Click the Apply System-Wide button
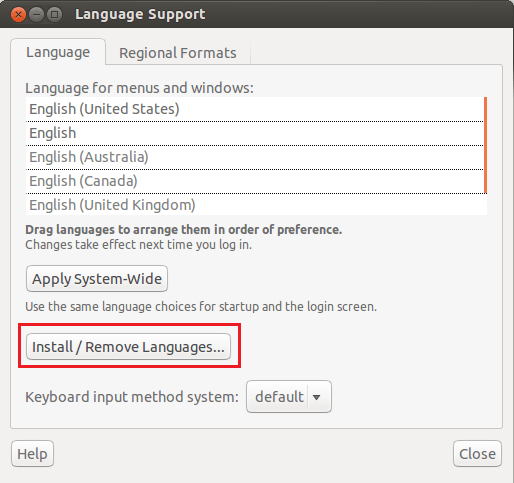This screenshot has width=514, height=483. point(97,279)
